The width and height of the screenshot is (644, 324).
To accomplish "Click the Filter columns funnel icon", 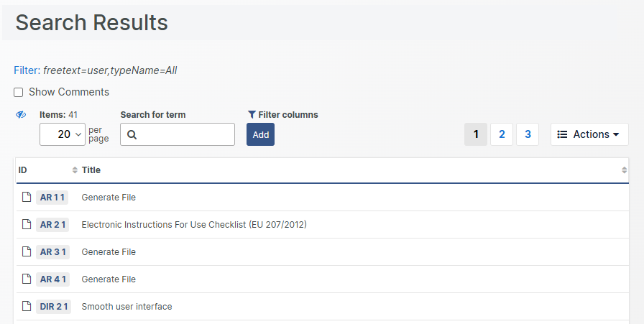I will 252,115.
